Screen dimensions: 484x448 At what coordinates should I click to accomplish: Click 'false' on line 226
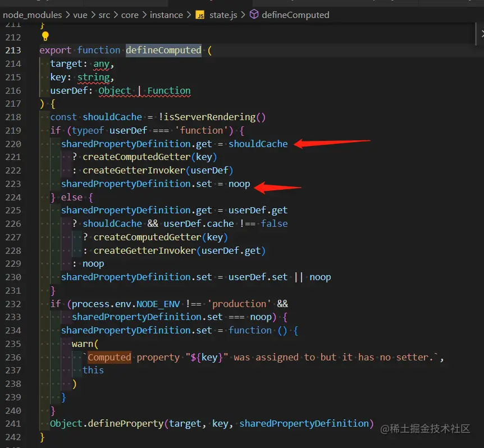pos(274,223)
